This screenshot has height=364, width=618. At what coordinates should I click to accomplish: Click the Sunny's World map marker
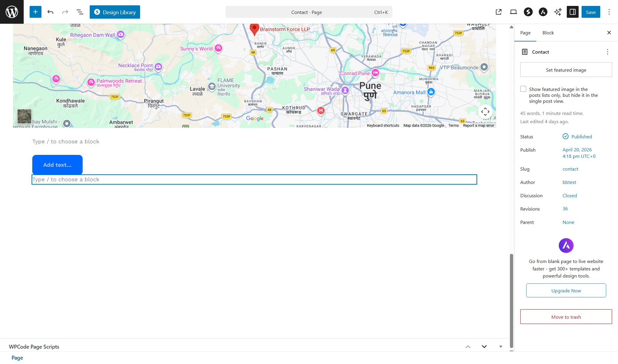click(218, 48)
